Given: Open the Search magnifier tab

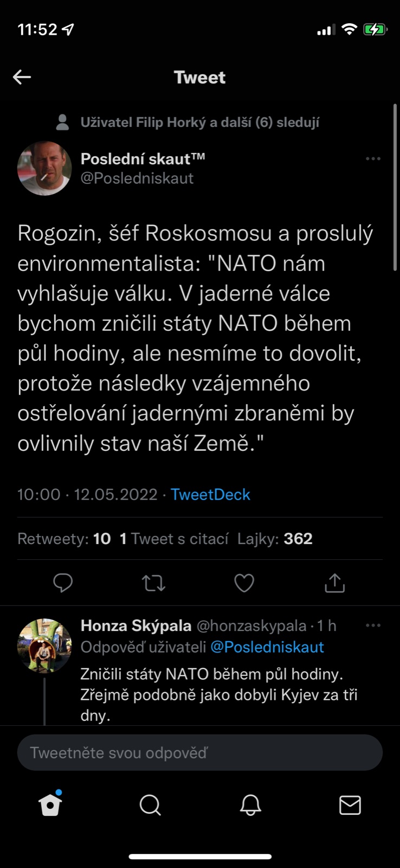Looking at the screenshot, I should pyautogui.click(x=150, y=805).
